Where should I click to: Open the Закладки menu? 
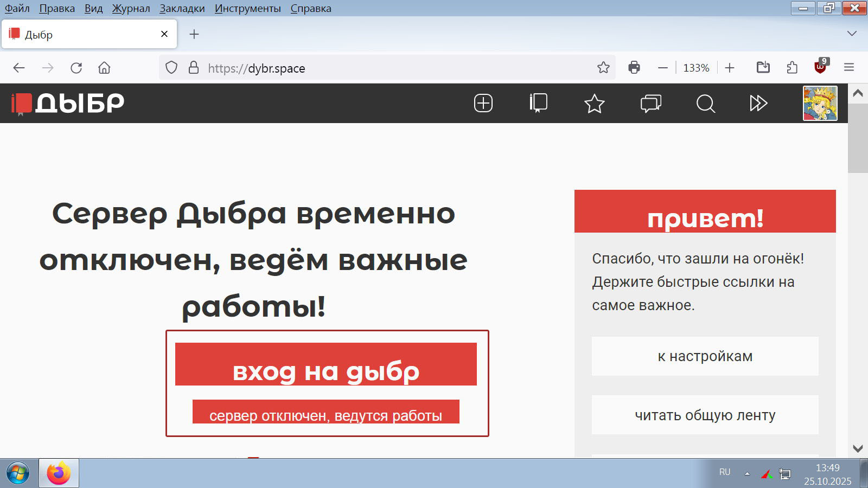[x=182, y=8]
